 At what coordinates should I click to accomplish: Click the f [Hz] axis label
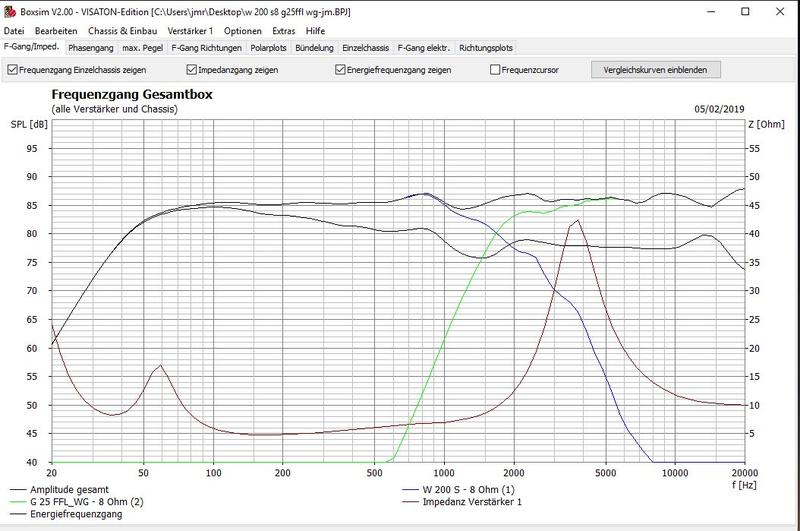(x=744, y=485)
